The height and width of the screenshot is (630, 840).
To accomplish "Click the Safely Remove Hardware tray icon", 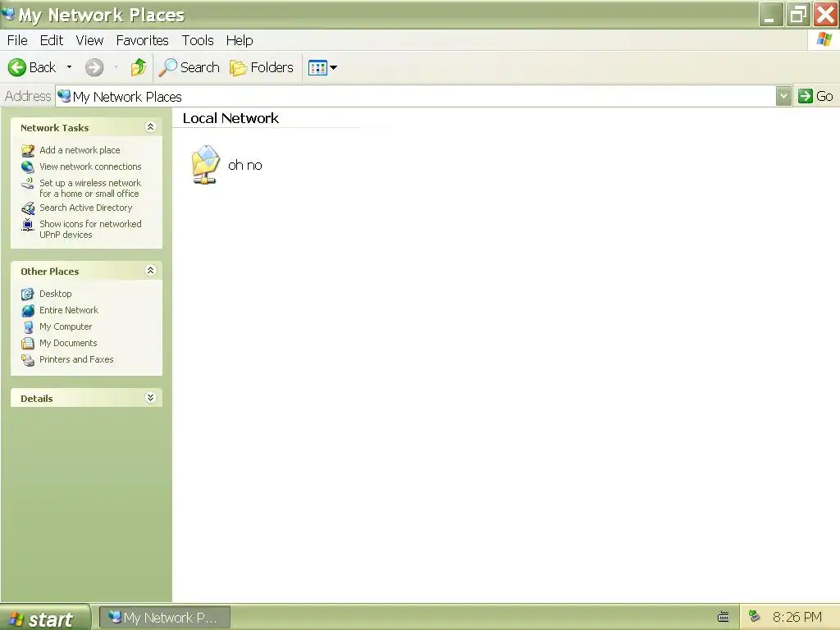I will (x=754, y=616).
